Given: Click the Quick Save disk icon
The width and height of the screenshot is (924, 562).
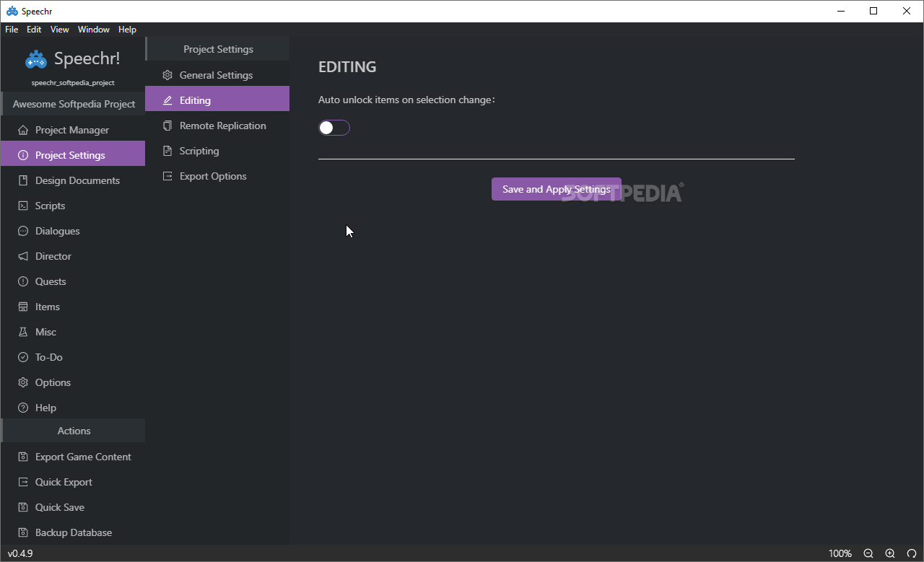Looking at the screenshot, I should (22, 507).
